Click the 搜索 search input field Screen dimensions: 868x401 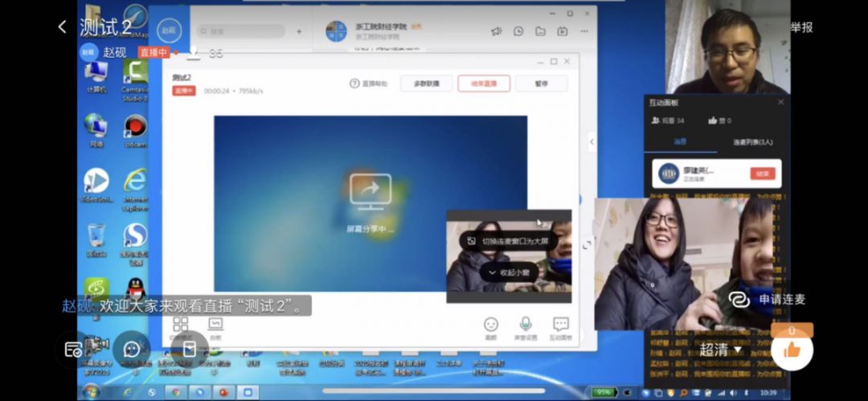click(x=241, y=31)
